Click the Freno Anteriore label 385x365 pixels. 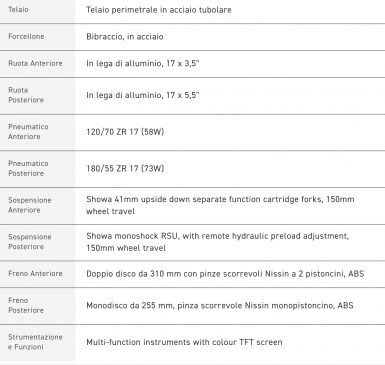[35, 274]
